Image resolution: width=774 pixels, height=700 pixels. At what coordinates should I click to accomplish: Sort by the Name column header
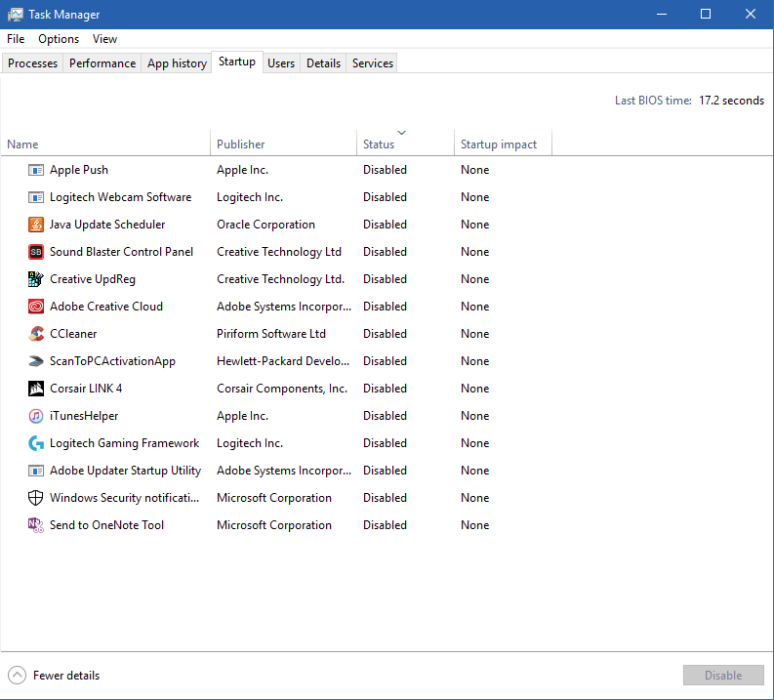[105, 144]
